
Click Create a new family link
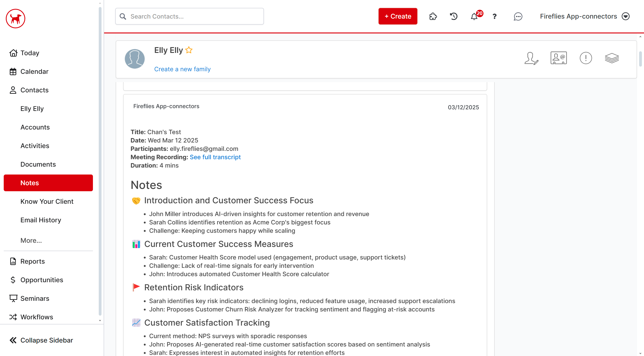pos(182,69)
